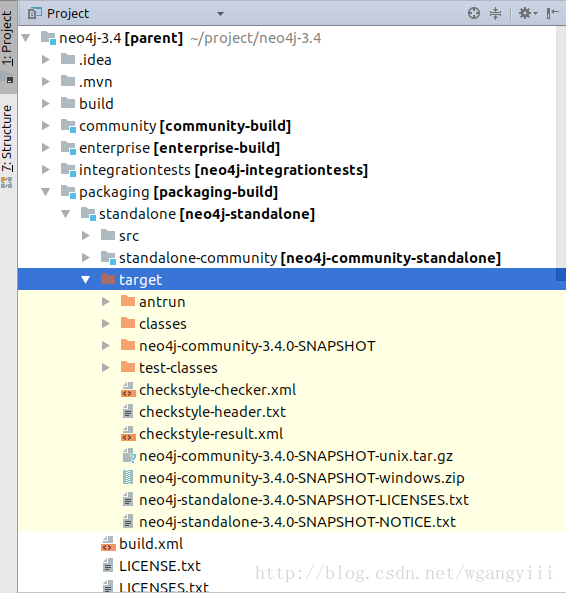Expand the standalone-community module arrow
Image resolution: width=566 pixels, height=593 pixels.
86,258
